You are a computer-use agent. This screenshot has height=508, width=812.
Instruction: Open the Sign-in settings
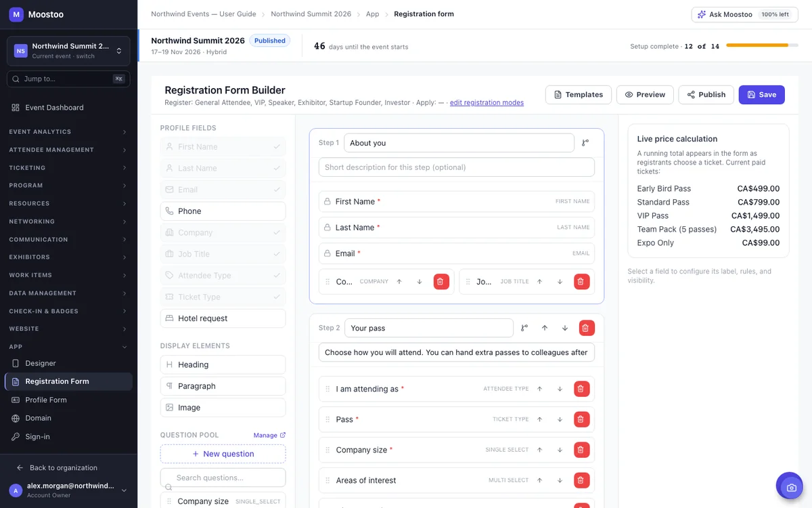(68, 437)
